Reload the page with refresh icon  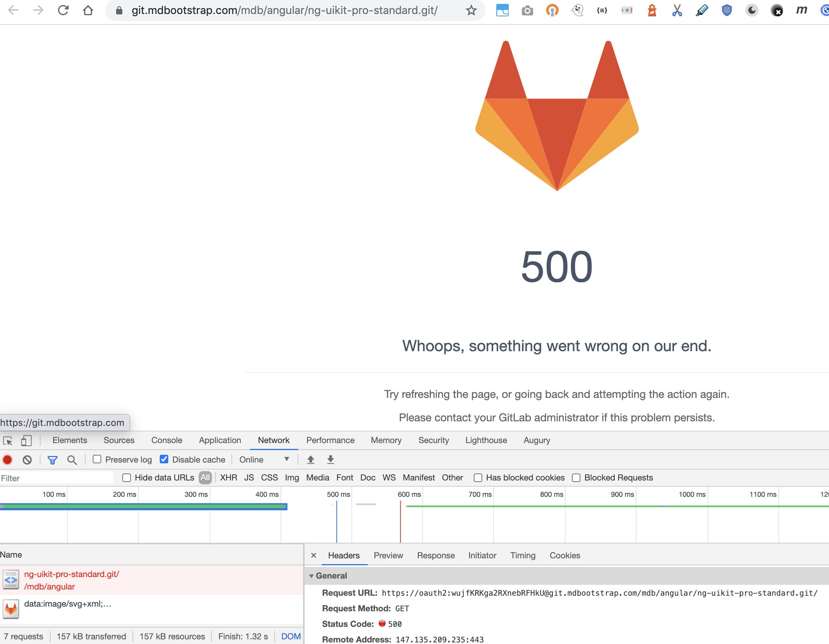click(x=63, y=10)
